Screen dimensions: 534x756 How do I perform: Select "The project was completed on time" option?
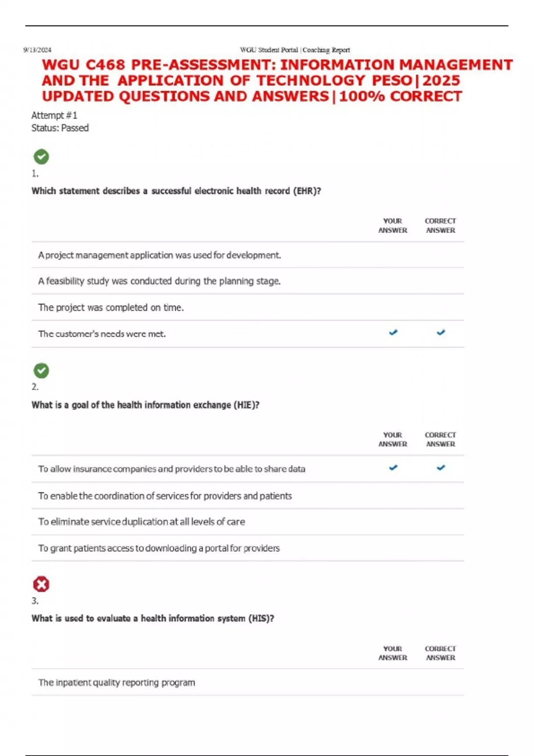click(x=111, y=307)
